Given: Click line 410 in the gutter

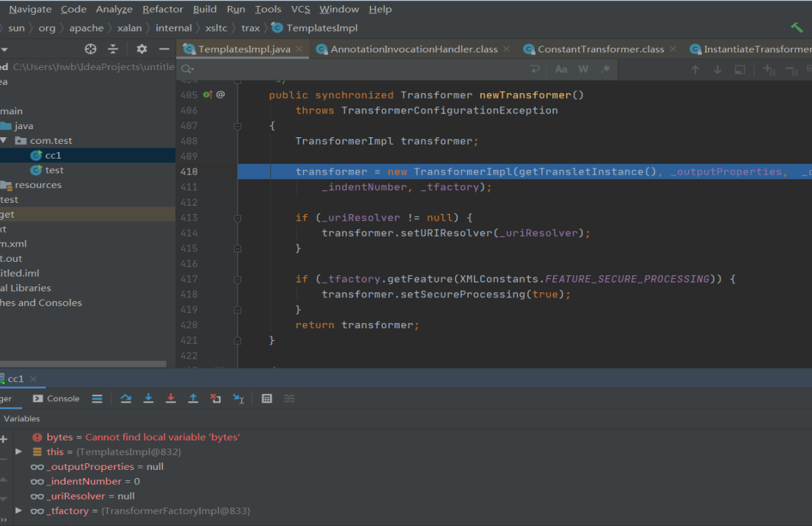Looking at the screenshot, I should point(189,172).
